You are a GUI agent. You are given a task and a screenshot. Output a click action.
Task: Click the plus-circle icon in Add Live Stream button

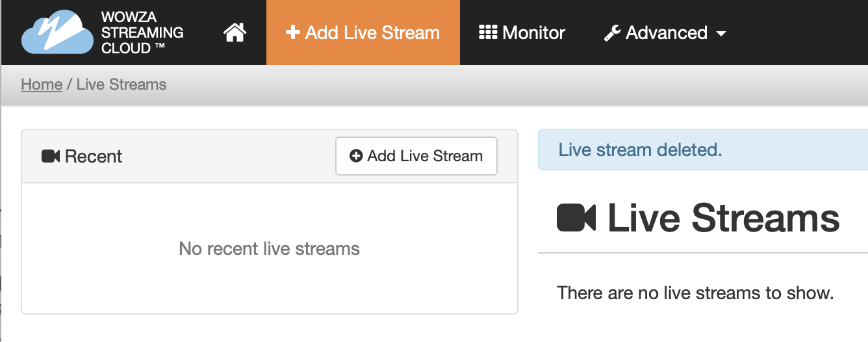(356, 156)
